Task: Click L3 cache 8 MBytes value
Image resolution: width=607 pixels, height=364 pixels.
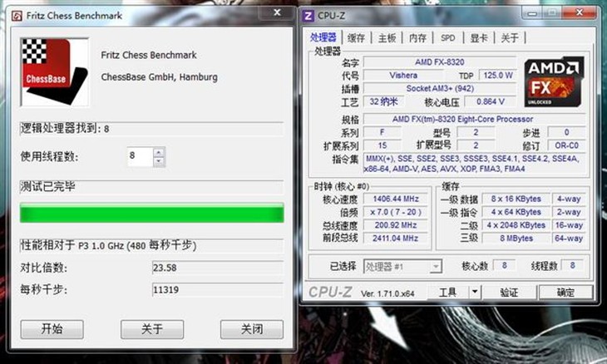Action: coord(516,239)
